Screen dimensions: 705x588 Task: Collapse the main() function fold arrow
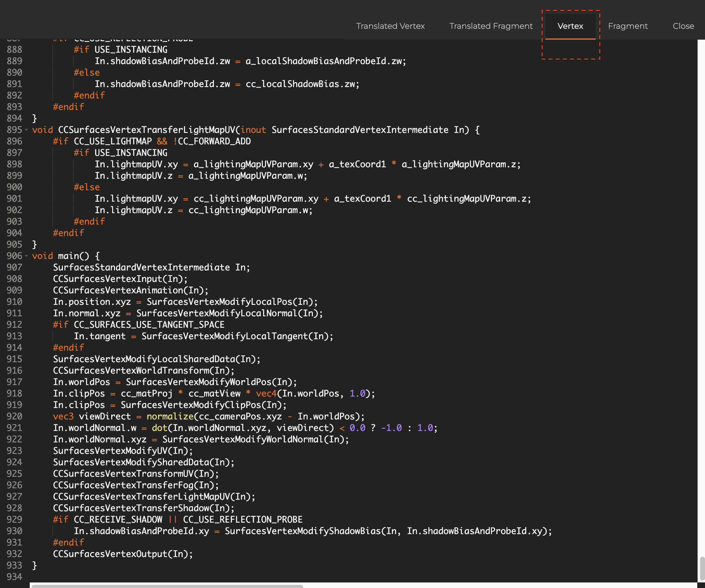point(27,256)
